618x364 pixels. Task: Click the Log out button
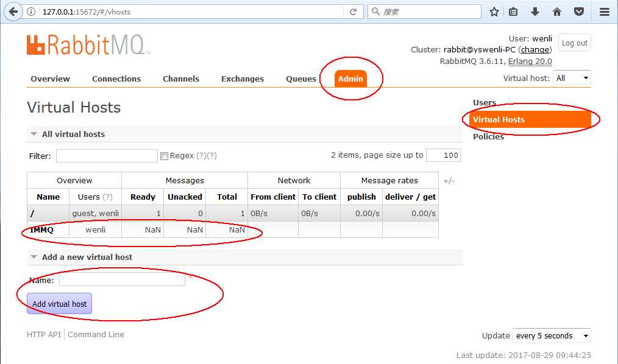pos(575,43)
